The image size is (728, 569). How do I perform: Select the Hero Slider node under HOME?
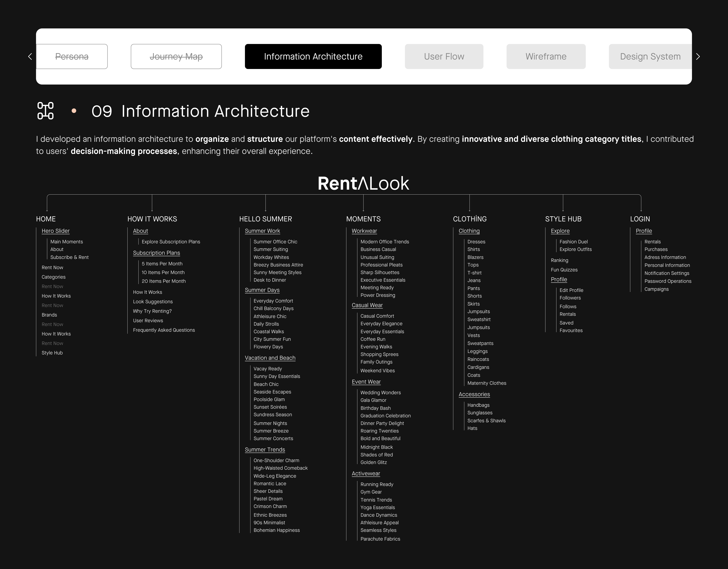[x=55, y=231]
